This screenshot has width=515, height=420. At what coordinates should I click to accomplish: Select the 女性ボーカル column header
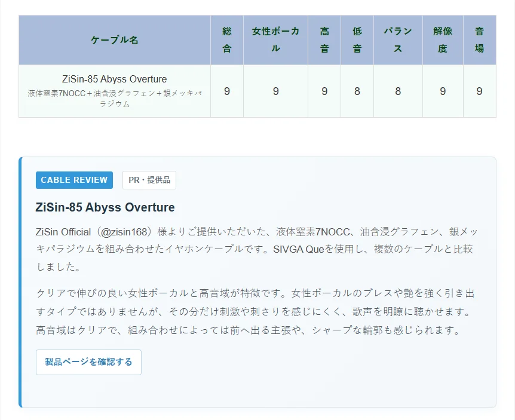pyautogui.click(x=275, y=40)
